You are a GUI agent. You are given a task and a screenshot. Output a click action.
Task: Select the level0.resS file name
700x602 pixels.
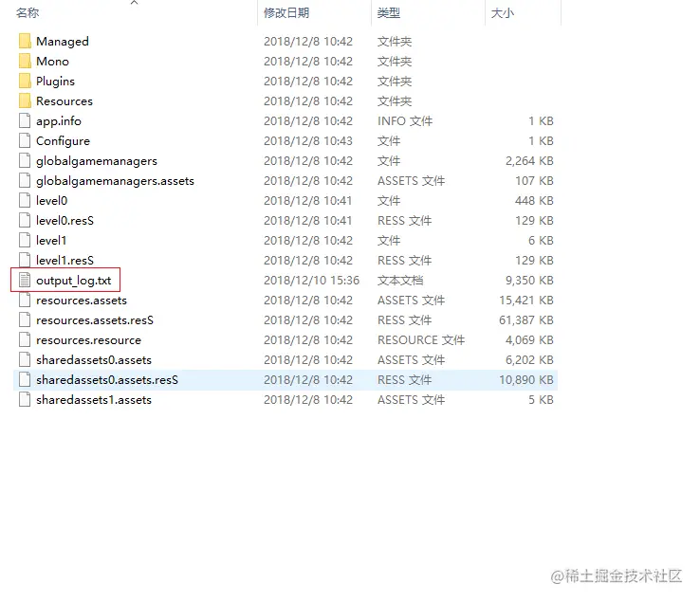(x=64, y=221)
